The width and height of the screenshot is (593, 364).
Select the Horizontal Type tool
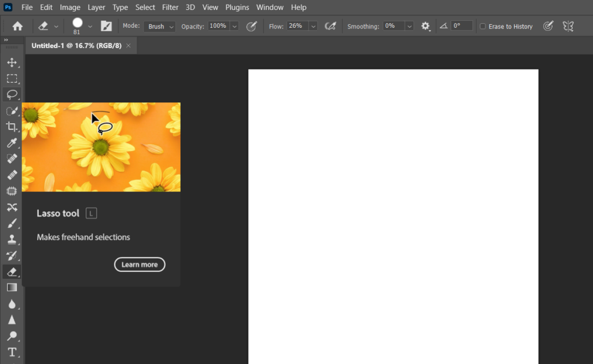(12, 352)
